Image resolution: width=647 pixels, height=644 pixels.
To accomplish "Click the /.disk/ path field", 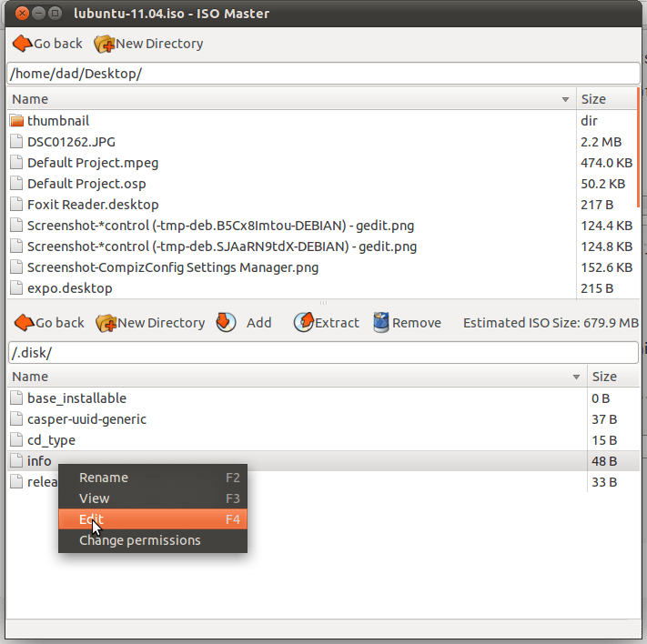I will [323, 353].
